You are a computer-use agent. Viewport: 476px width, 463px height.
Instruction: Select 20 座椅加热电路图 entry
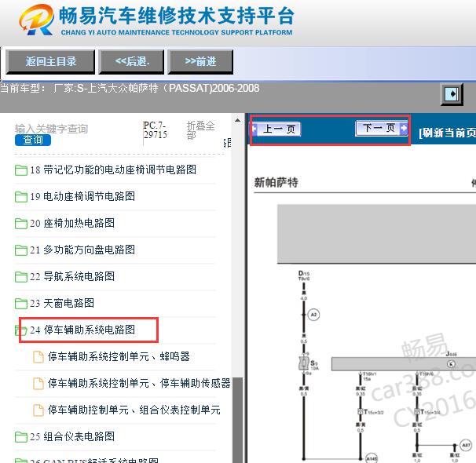point(72,223)
